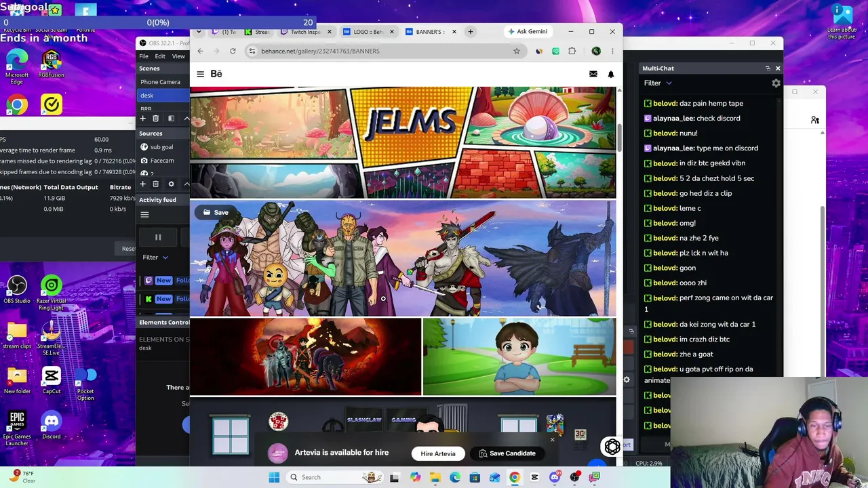Screen dimensions: 868x488
Task: Open Behance messages envelope icon
Action: [x=593, y=74]
